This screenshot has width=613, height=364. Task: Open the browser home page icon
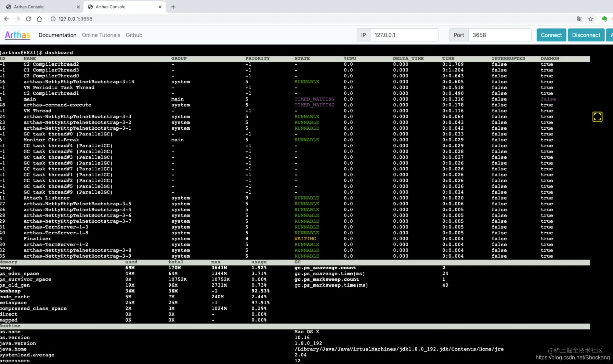coord(39,19)
